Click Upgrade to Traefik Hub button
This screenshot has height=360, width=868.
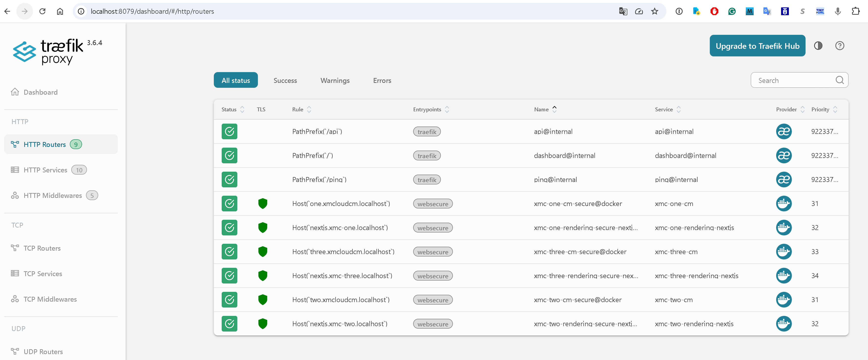coord(757,46)
